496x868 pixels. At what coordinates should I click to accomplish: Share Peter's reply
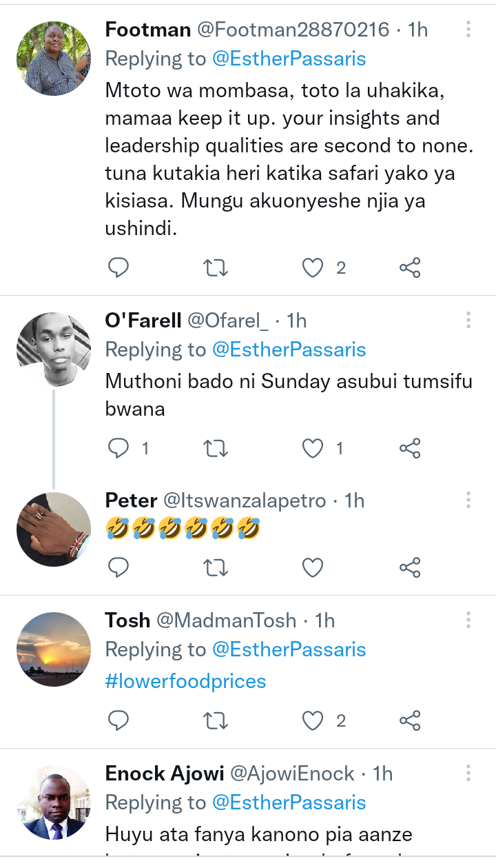coord(410,567)
